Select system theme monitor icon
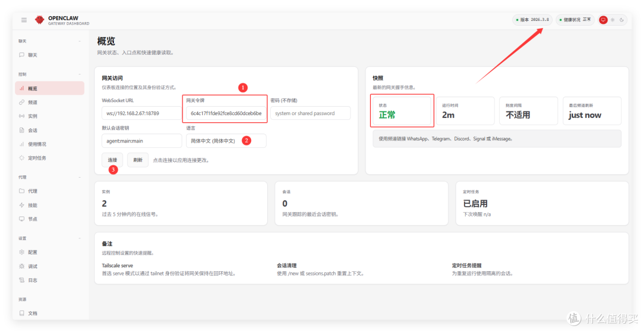Image resolution: width=644 pixels, height=332 pixels. pos(603,20)
